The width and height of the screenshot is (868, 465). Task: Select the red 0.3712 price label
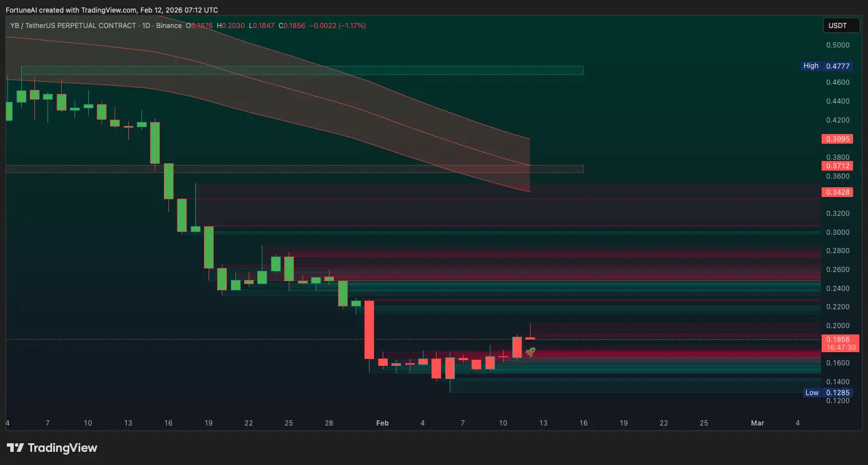point(837,166)
